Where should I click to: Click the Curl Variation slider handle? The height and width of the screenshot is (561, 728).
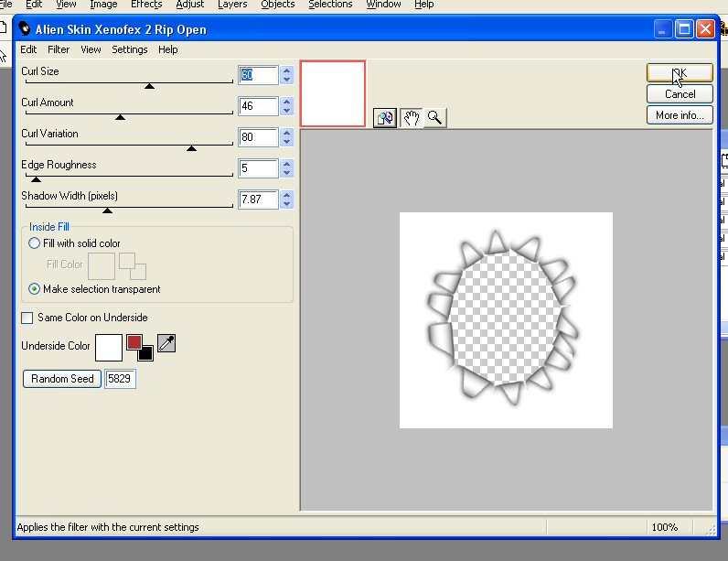pyautogui.click(x=191, y=148)
